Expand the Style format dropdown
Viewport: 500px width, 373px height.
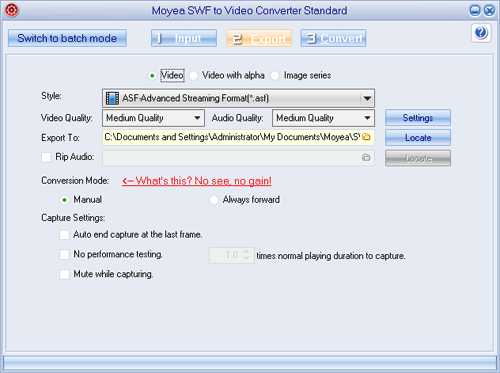tap(367, 98)
